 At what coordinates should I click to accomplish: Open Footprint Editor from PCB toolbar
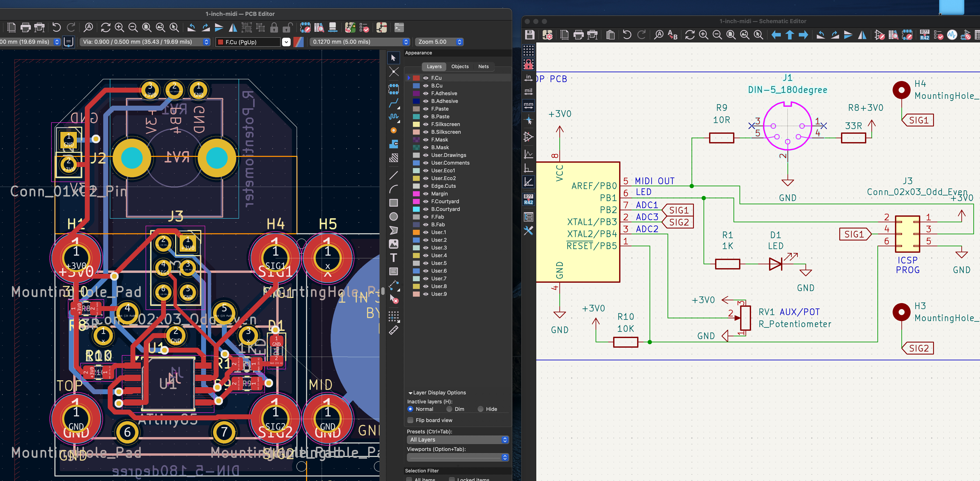305,27
